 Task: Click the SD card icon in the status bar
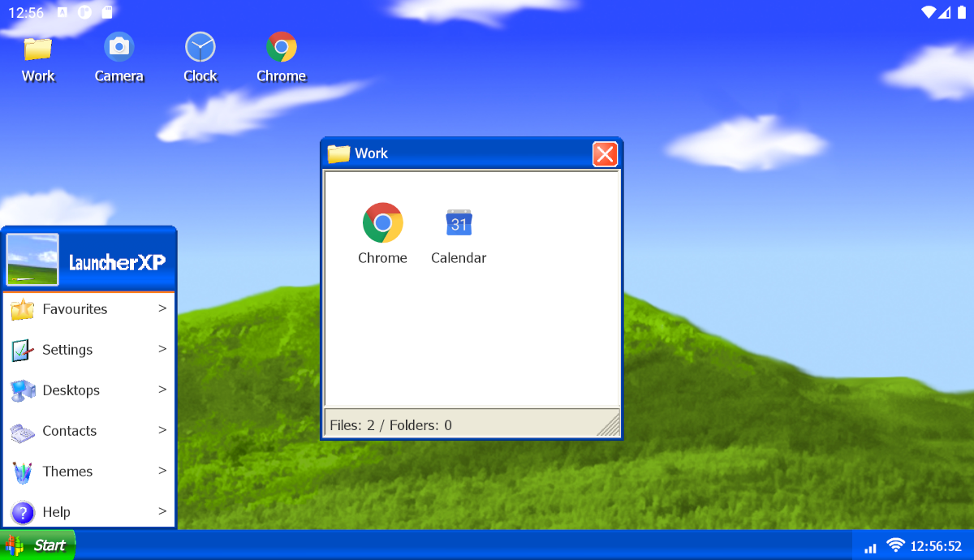[107, 12]
